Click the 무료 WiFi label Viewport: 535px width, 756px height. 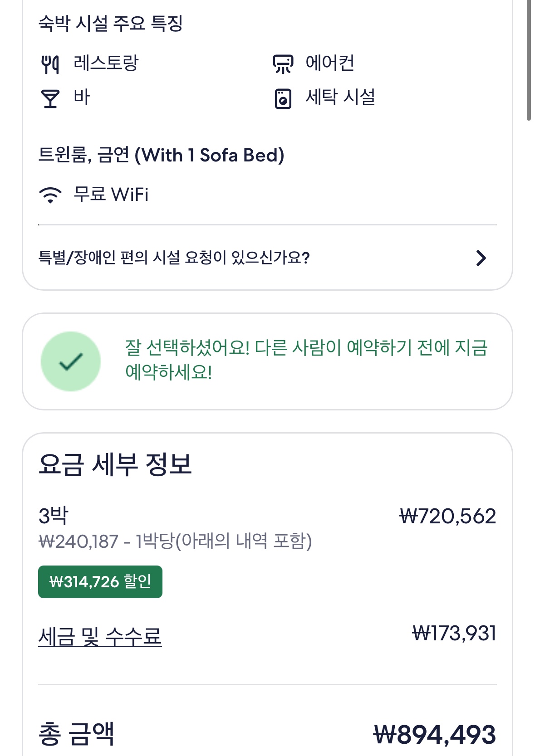[x=111, y=195]
